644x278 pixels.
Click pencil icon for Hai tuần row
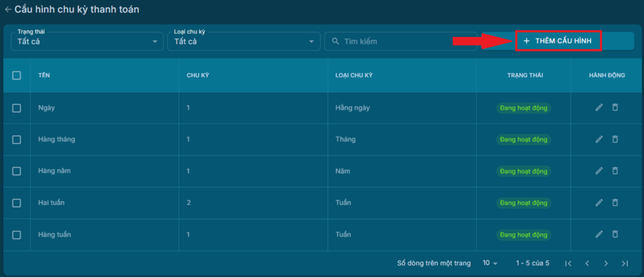click(599, 203)
